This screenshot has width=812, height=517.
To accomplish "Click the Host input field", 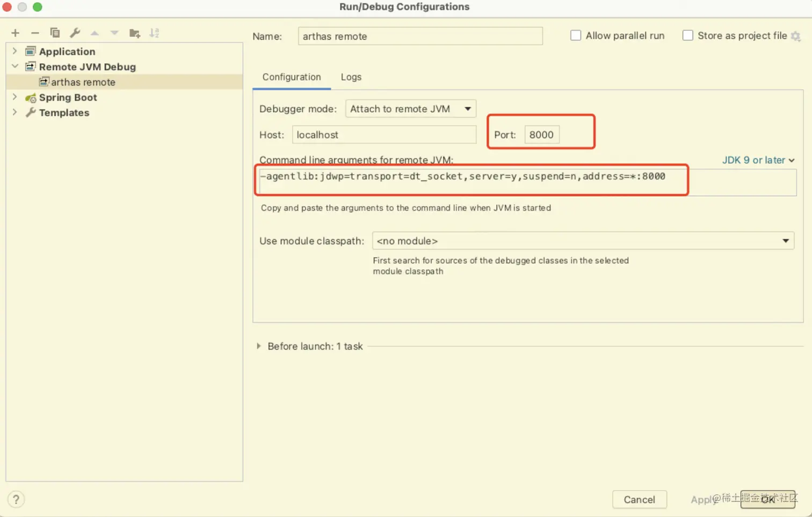I will [x=384, y=134].
